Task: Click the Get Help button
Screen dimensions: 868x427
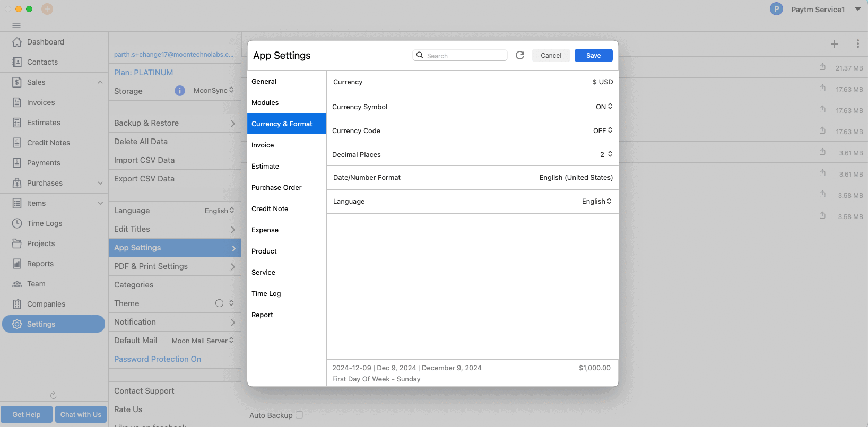Action: tap(27, 414)
